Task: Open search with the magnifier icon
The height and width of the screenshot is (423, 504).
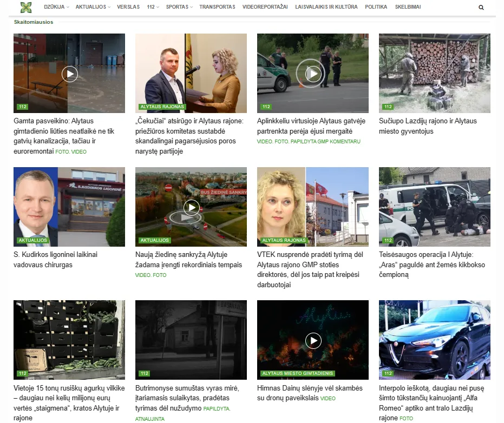Action: [x=481, y=8]
